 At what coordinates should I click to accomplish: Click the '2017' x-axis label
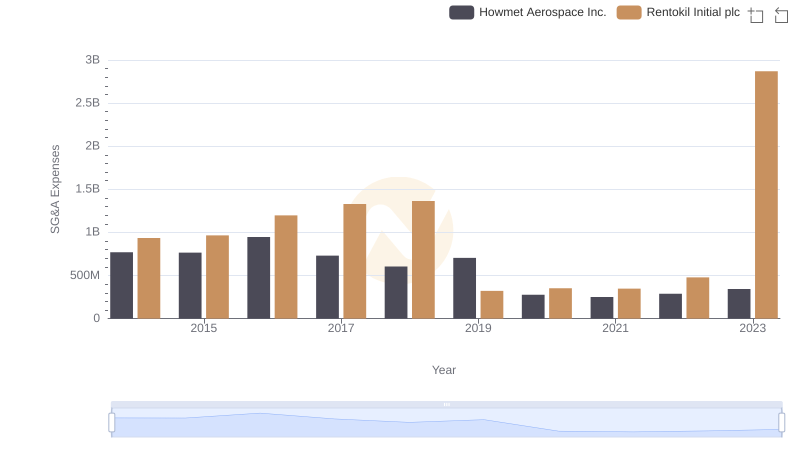click(341, 328)
